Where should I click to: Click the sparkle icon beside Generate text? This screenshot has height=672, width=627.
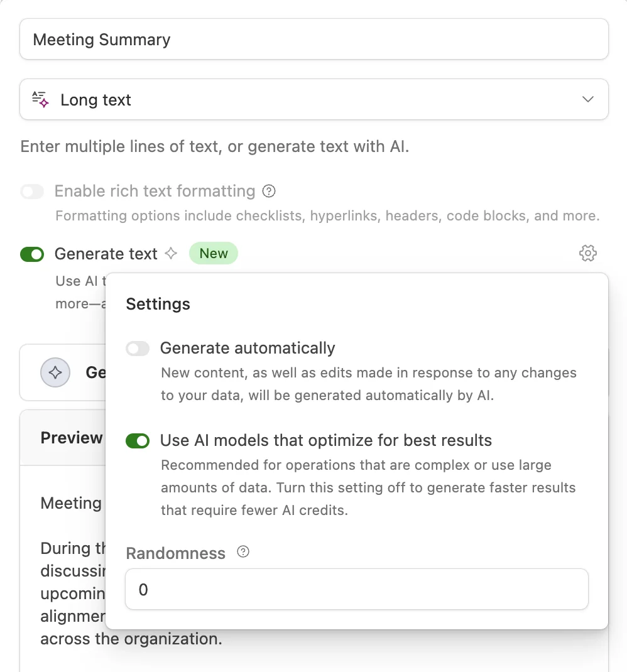(170, 254)
